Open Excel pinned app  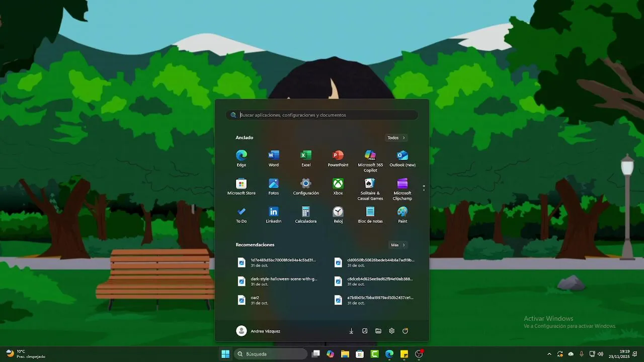pos(306,158)
